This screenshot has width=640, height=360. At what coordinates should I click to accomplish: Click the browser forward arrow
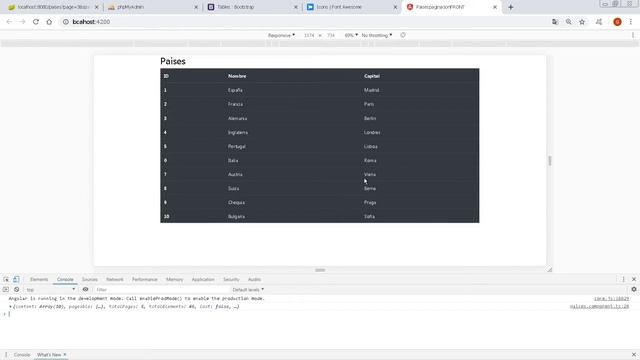tap(22, 22)
